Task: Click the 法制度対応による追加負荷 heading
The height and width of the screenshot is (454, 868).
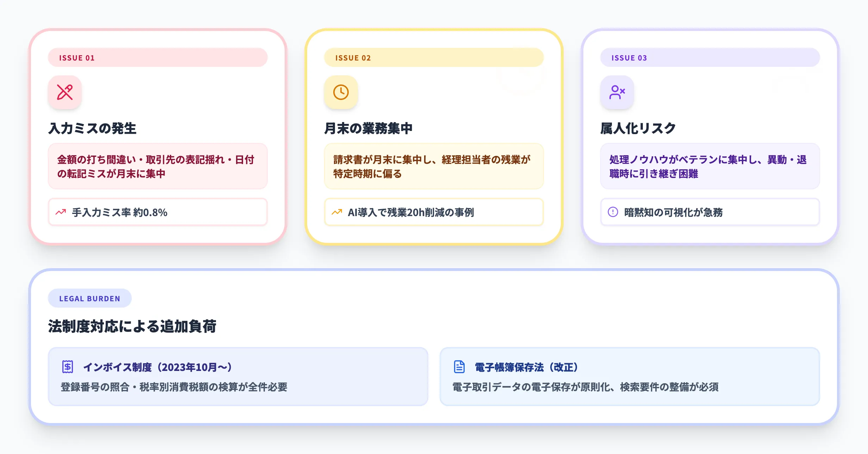Action: pyautogui.click(x=133, y=326)
